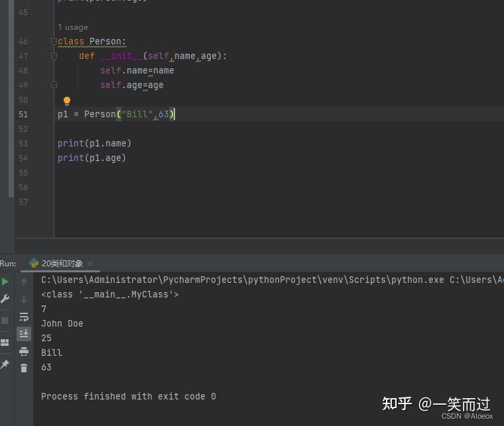Collapse the Person class fold marker
Viewport: 504px width, 426px height.
(54, 42)
